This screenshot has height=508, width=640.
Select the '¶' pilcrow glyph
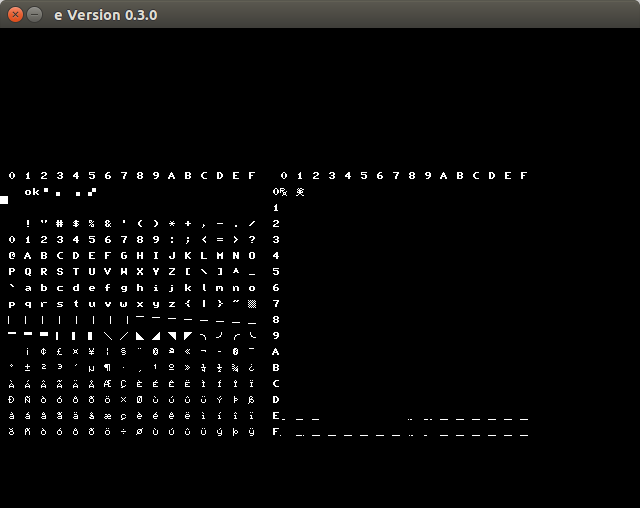[x=108, y=368]
